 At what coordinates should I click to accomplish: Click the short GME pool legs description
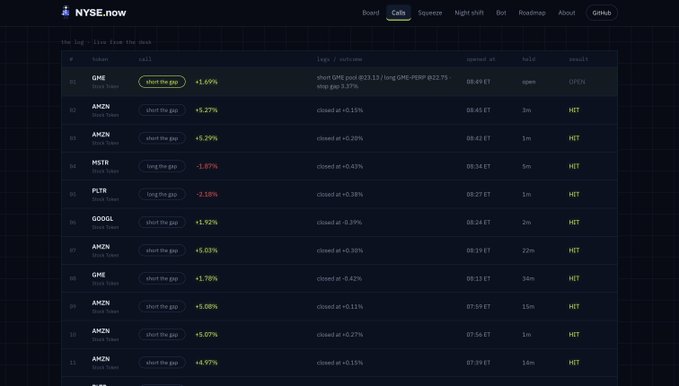pos(384,82)
